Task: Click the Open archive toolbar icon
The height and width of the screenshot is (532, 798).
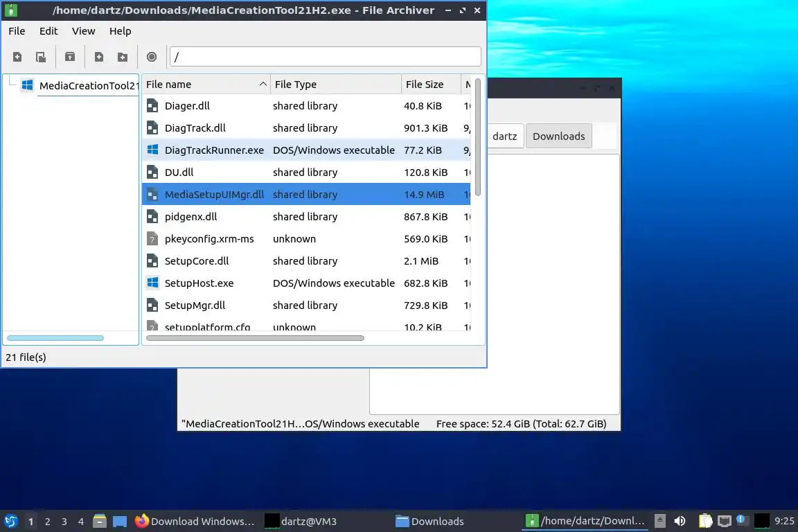Action: point(41,57)
